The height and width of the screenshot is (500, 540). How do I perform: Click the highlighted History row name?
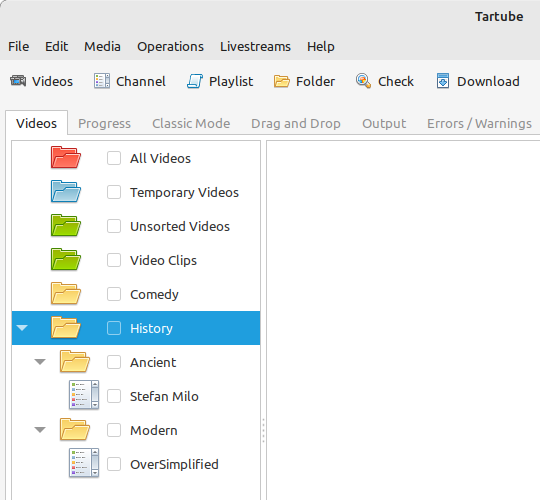(151, 329)
